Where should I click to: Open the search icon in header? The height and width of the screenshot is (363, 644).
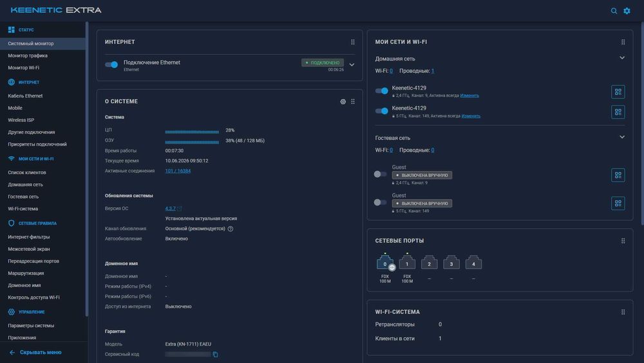[614, 11]
